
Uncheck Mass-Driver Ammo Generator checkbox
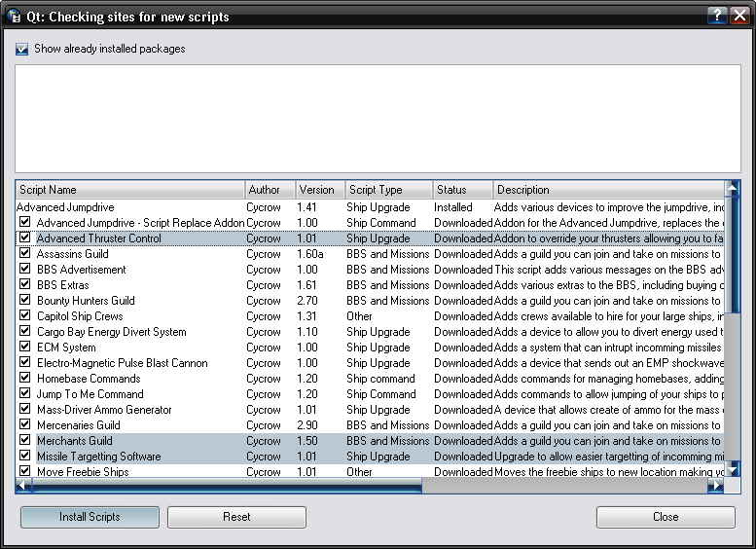[24, 409]
